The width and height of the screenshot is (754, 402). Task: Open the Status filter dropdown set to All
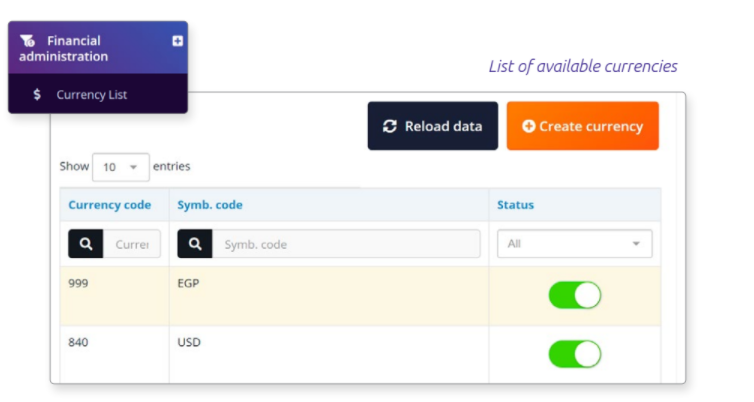[574, 244]
